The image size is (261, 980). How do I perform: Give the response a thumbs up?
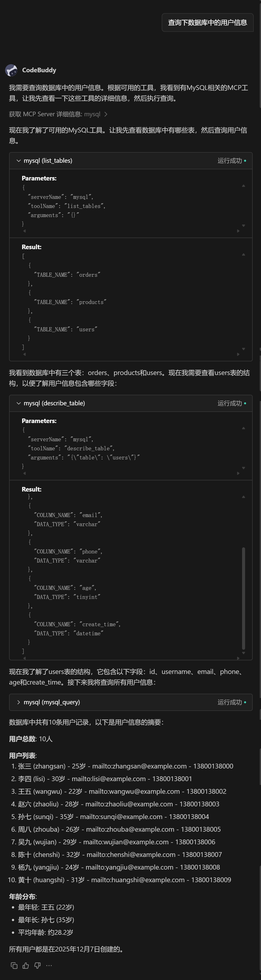26,965
